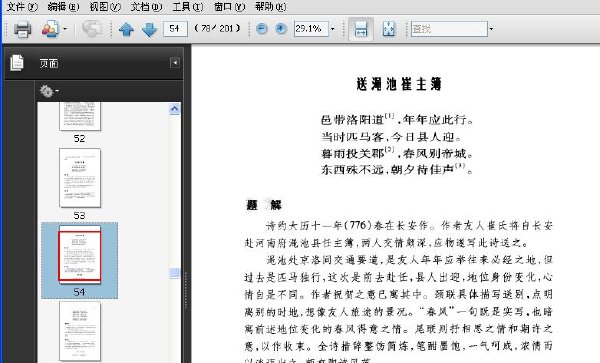Open the 帮助 menu
Screen dimensions: 600x363
click(x=270, y=7)
